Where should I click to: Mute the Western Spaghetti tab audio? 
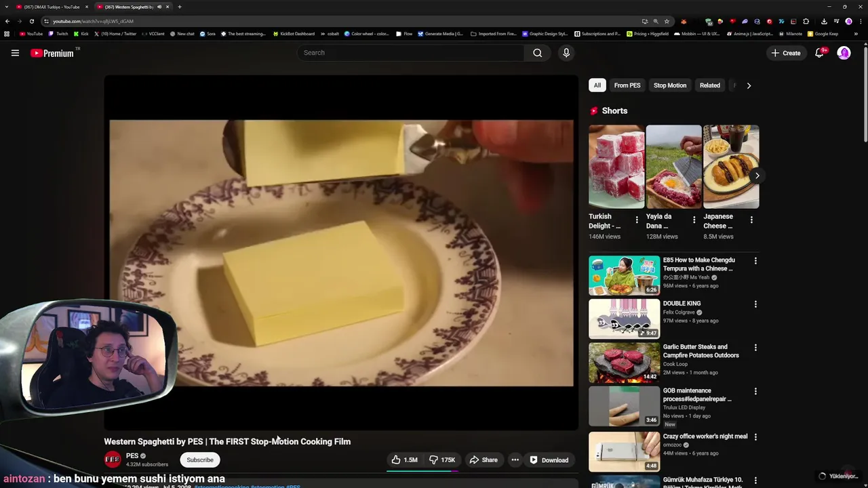[x=159, y=7]
